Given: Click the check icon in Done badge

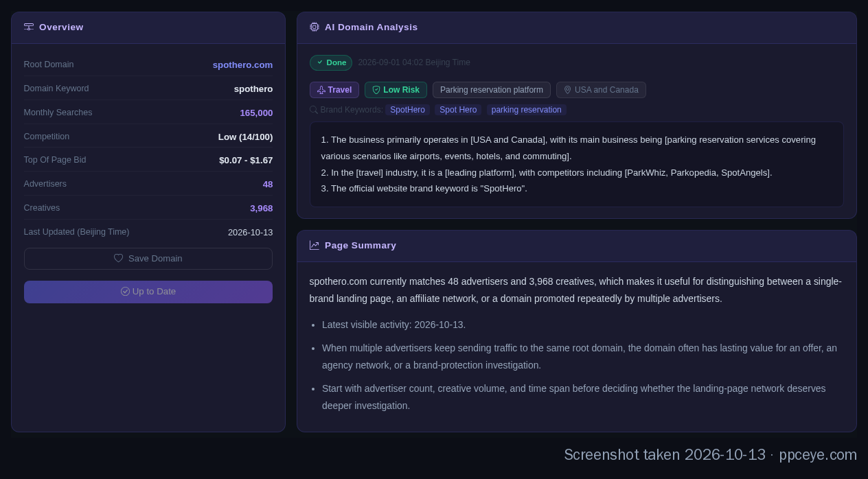Looking at the screenshot, I should click(320, 62).
